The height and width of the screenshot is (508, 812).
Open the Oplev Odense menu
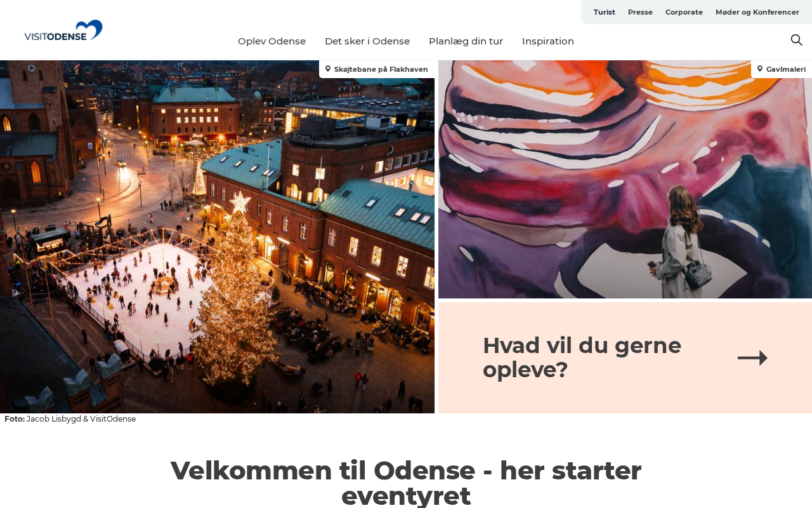click(x=272, y=41)
